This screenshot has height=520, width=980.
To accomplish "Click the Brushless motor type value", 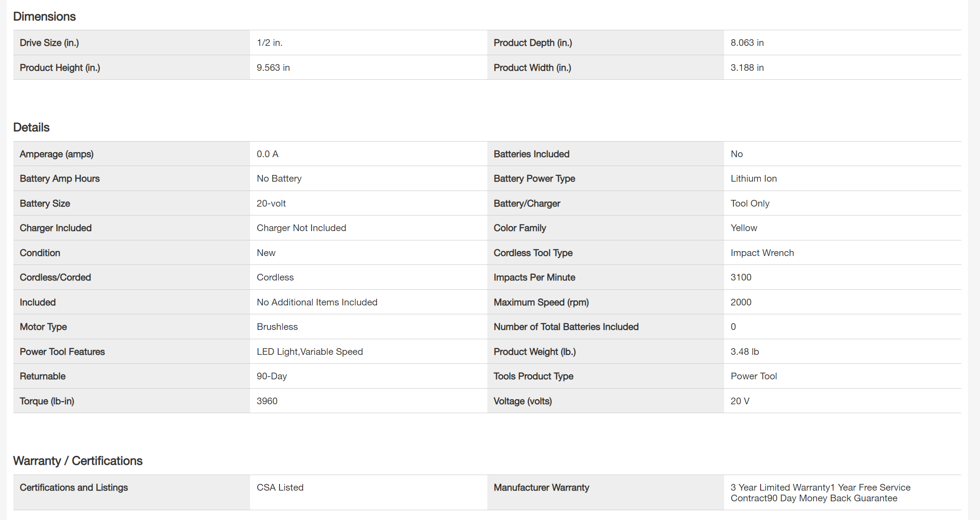I will point(277,327).
